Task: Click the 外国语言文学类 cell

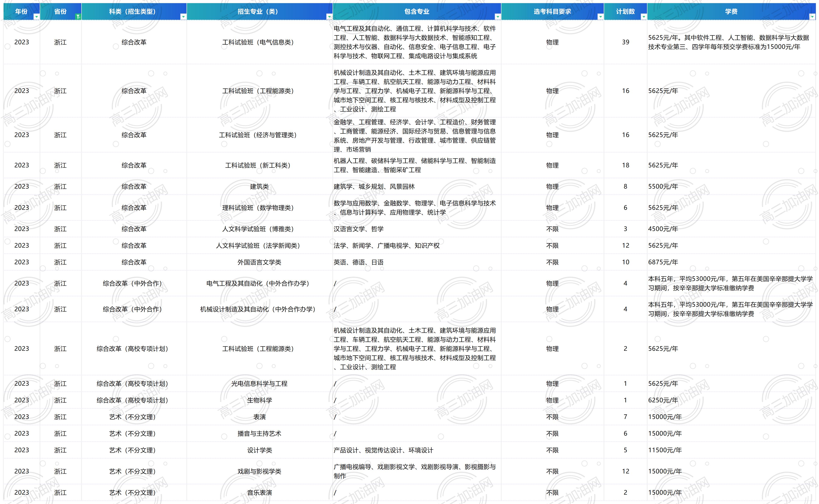Action: (260, 262)
